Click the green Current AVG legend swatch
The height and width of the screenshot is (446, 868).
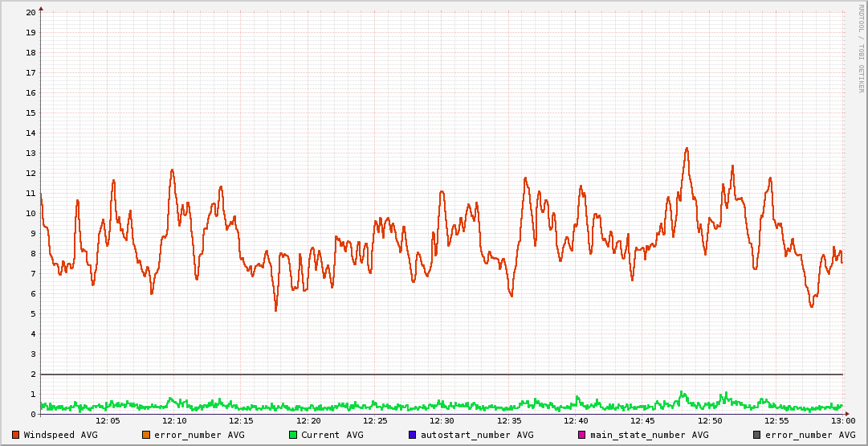(293, 435)
